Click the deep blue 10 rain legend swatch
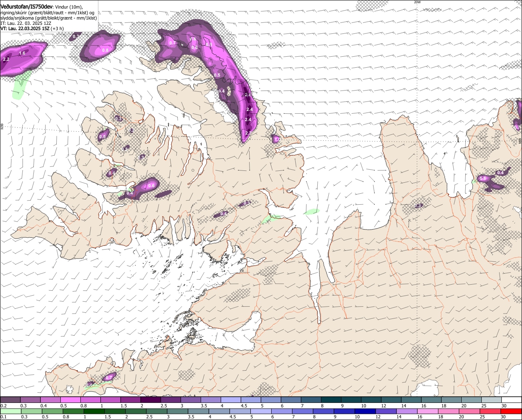This screenshot has height=420, width=522. (365, 411)
